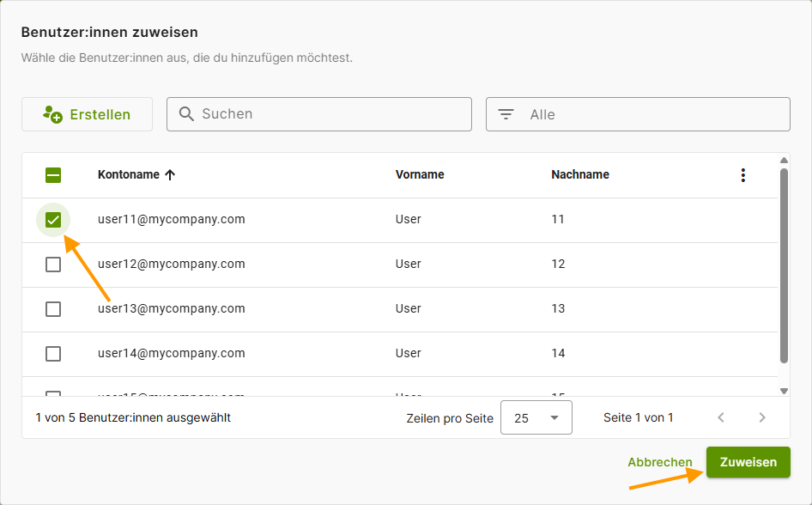Sort by Vorname column header
Image resolution: width=812 pixels, height=505 pixels.
click(420, 175)
